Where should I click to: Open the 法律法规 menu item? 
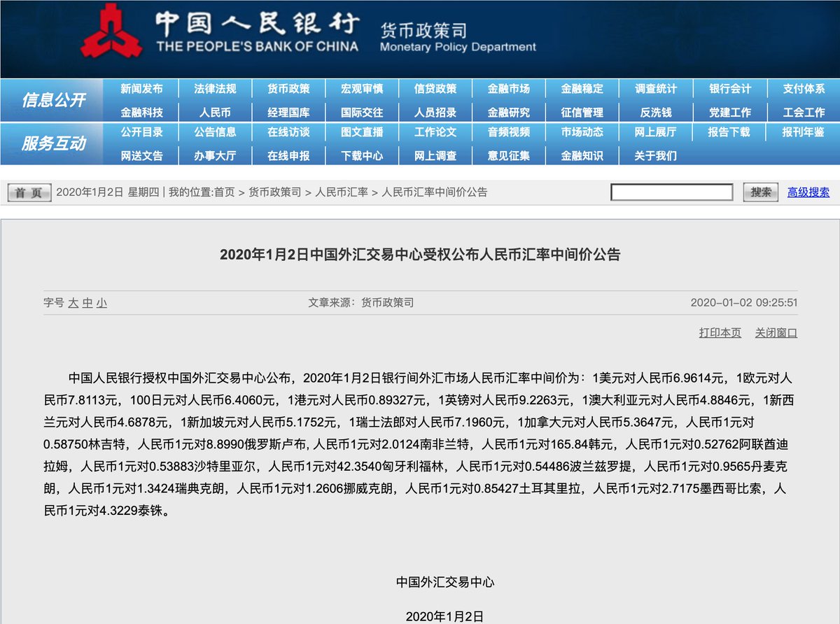point(215,89)
